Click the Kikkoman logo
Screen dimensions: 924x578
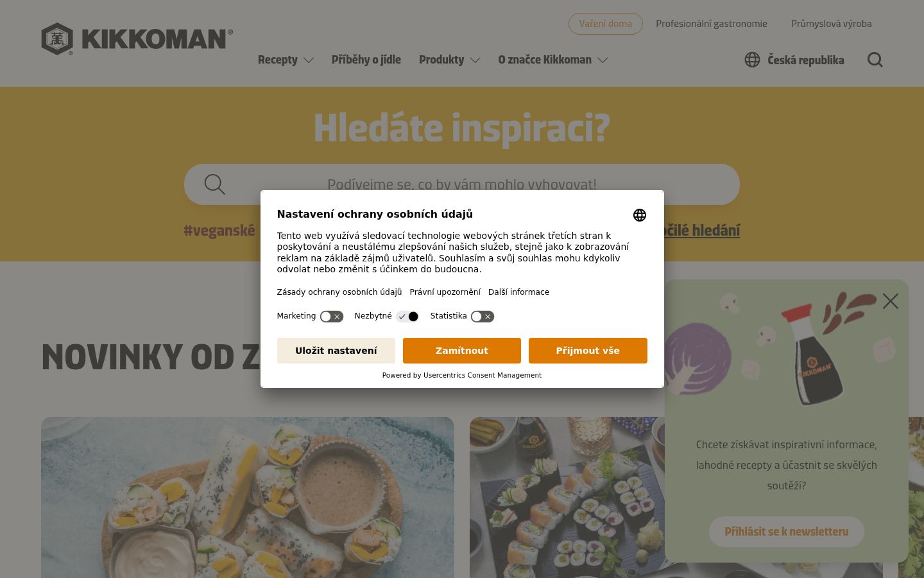(x=137, y=39)
